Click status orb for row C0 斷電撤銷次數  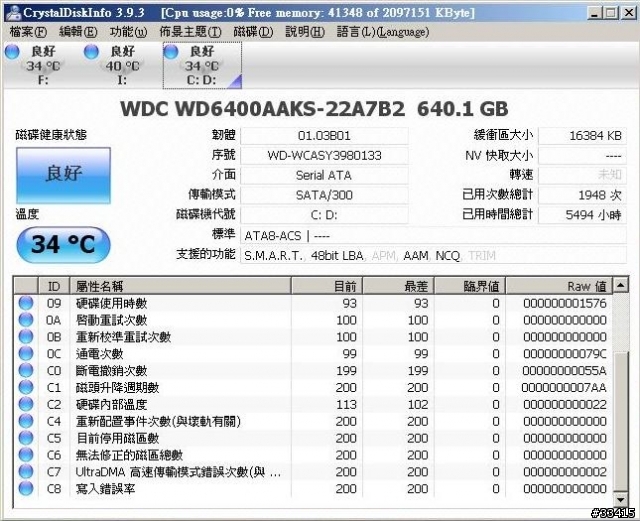[x=26, y=370]
